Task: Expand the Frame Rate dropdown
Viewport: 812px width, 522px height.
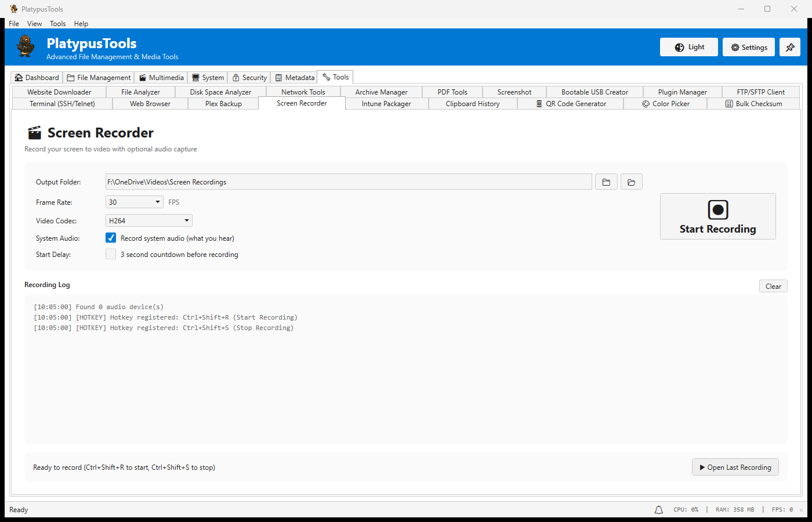Action: click(158, 202)
